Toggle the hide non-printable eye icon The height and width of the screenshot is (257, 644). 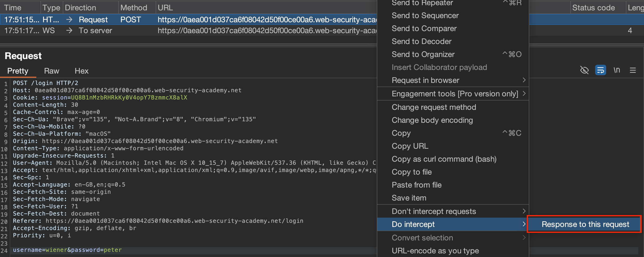[x=584, y=70]
